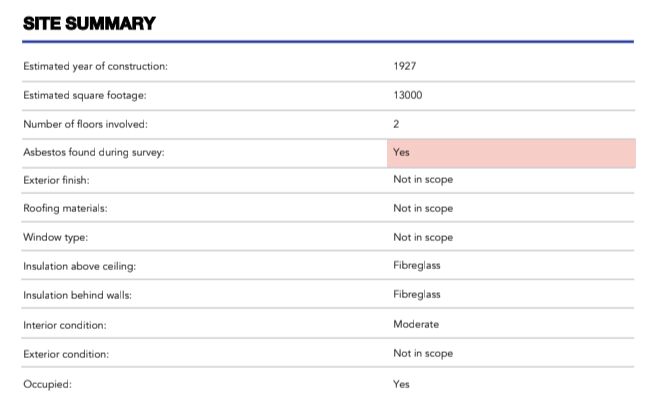
Task: Click the 'Estimated square footage' label
Action: 86,95
